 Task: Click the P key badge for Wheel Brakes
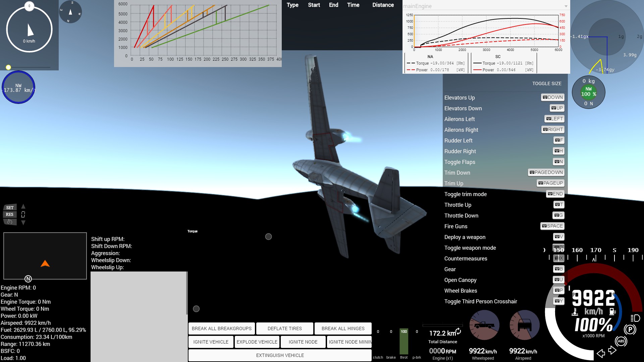tap(559, 290)
